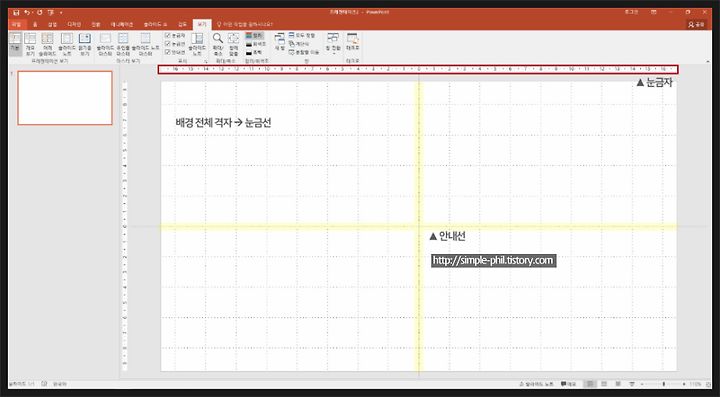Open the Insert (삽입) ribbon tab
Image resolution: width=720 pixels, height=397 pixels.
[53, 24]
